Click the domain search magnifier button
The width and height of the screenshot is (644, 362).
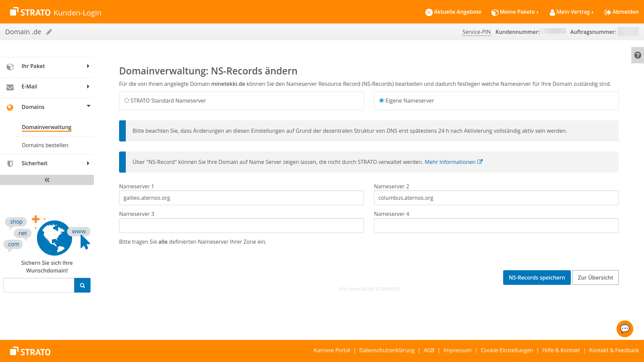[82, 285]
